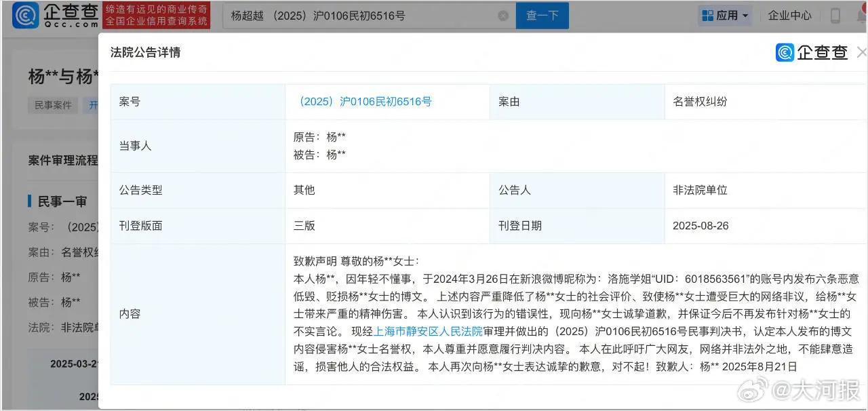Click the 案件审理流程 heading behind dialog

(63, 161)
